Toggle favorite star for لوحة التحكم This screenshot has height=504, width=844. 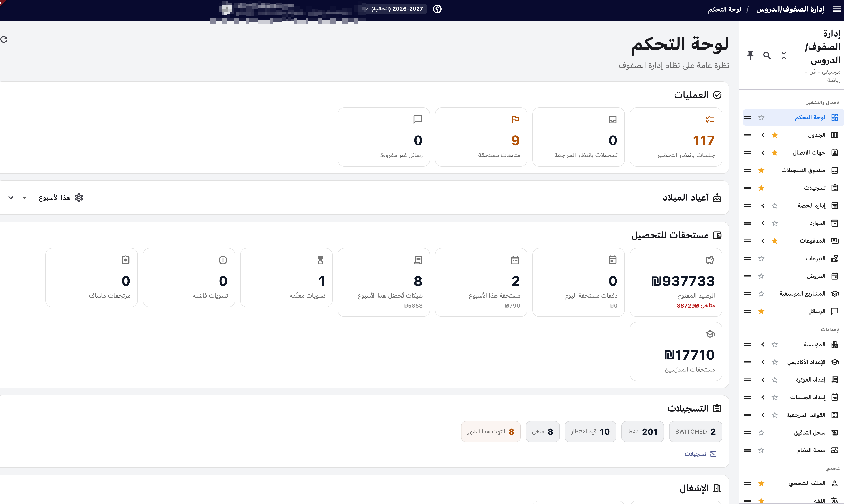761,118
